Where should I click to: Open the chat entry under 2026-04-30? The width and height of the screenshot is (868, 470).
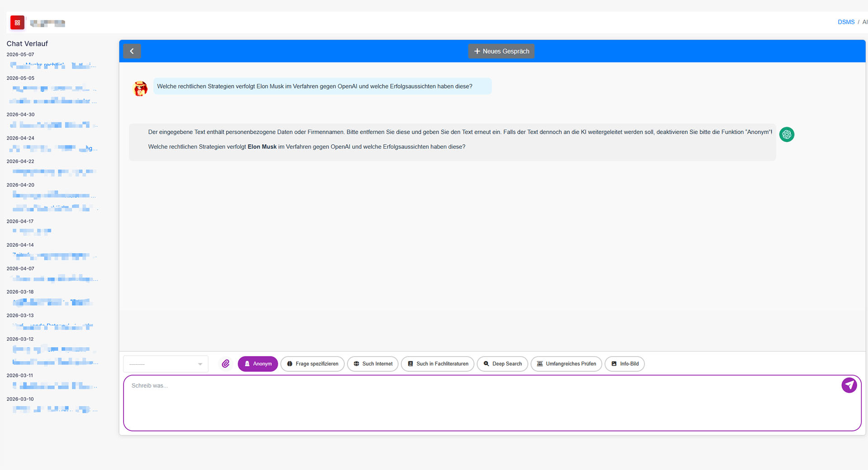point(54,125)
